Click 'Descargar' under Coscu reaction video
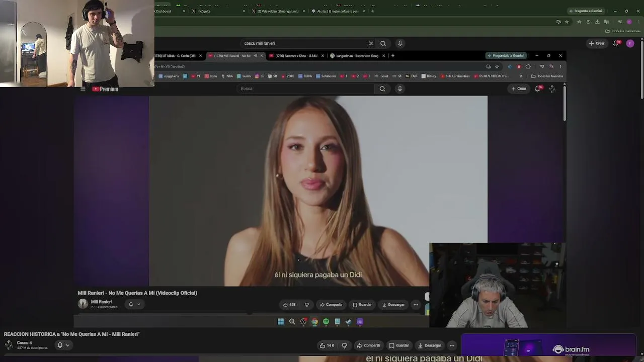644x362 pixels. click(x=430, y=345)
